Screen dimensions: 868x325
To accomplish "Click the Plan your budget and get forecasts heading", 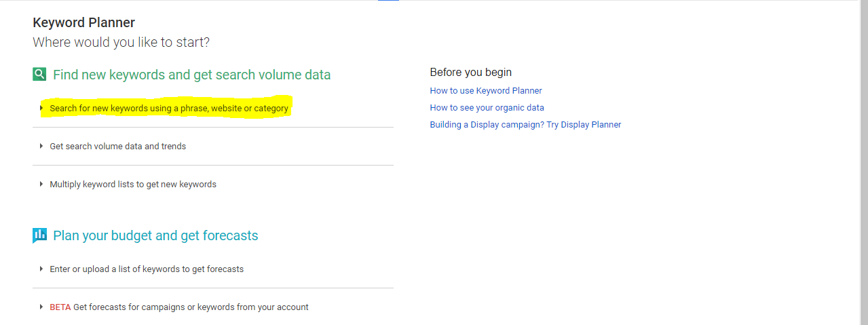I will pos(155,235).
